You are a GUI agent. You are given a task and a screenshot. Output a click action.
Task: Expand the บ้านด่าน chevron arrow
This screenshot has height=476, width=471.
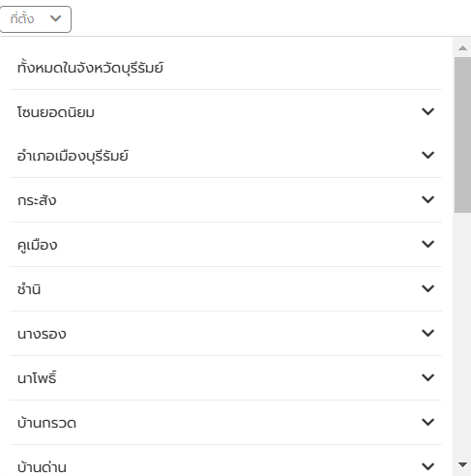pos(427,466)
